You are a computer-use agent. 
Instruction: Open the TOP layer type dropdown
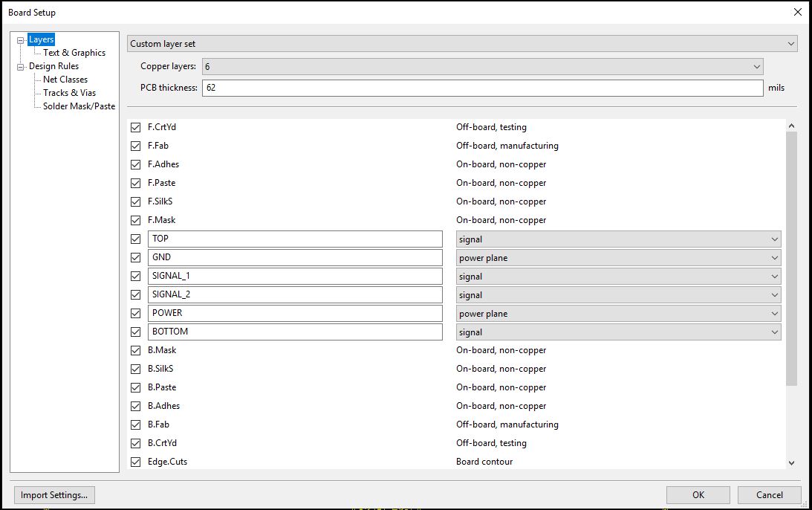618,239
